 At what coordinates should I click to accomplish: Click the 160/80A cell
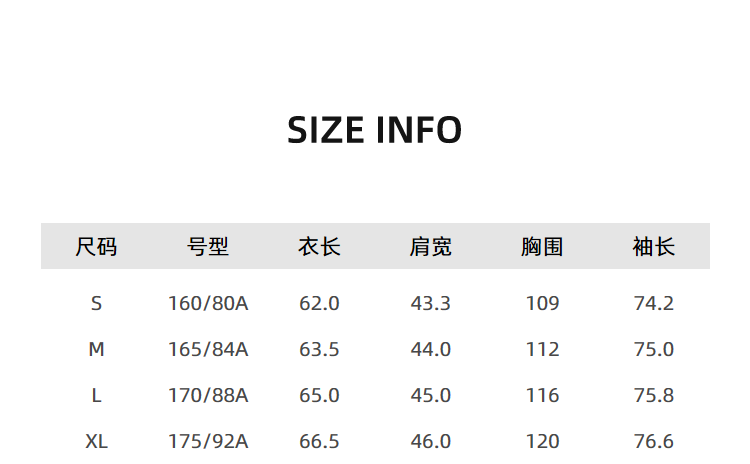[x=208, y=303]
